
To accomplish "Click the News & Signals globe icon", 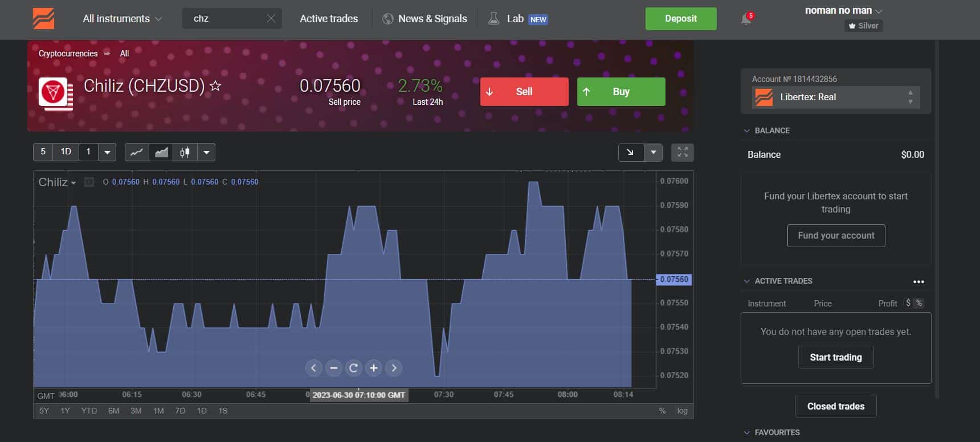I will 388,19.
